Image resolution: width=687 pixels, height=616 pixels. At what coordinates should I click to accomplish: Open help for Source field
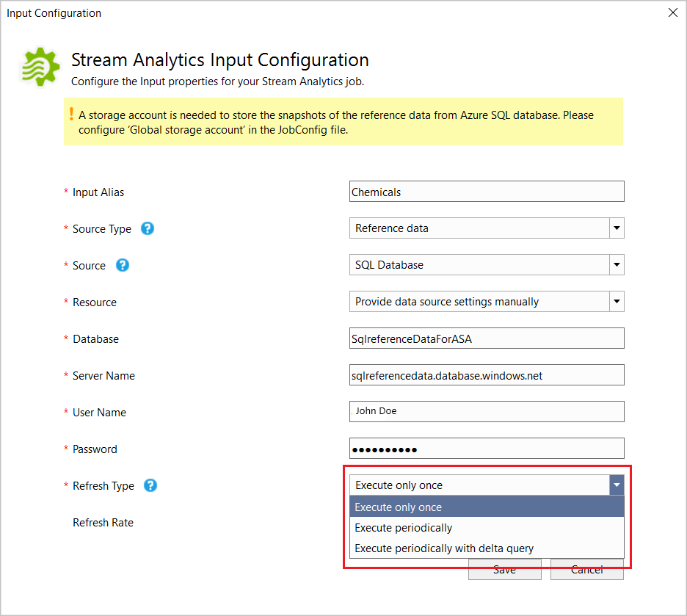(122, 265)
